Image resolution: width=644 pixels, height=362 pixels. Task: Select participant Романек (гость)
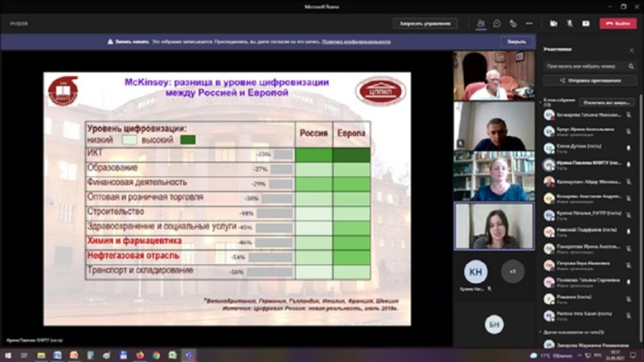coord(589,299)
